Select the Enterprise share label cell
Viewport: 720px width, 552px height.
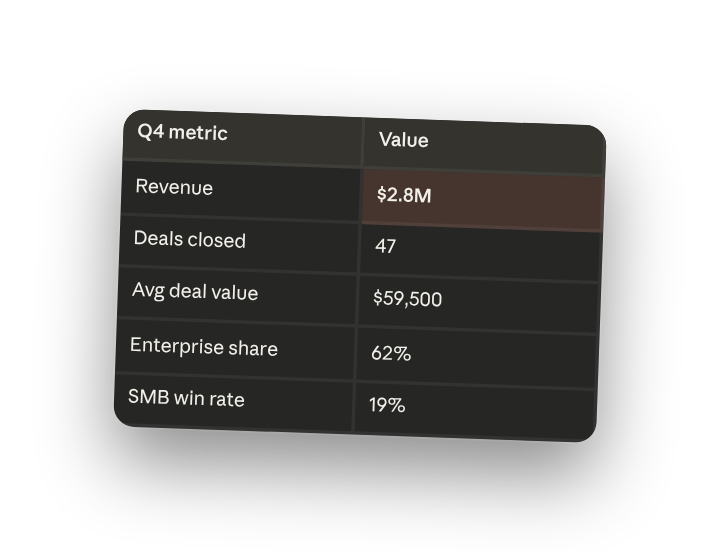click(236, 349)
